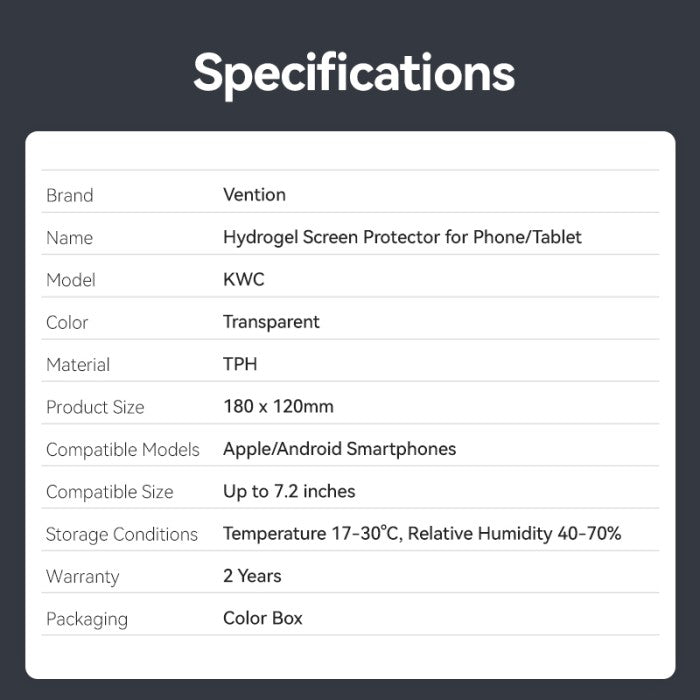
Task: Select the Product Size label
Action: (x=96, y=407)
